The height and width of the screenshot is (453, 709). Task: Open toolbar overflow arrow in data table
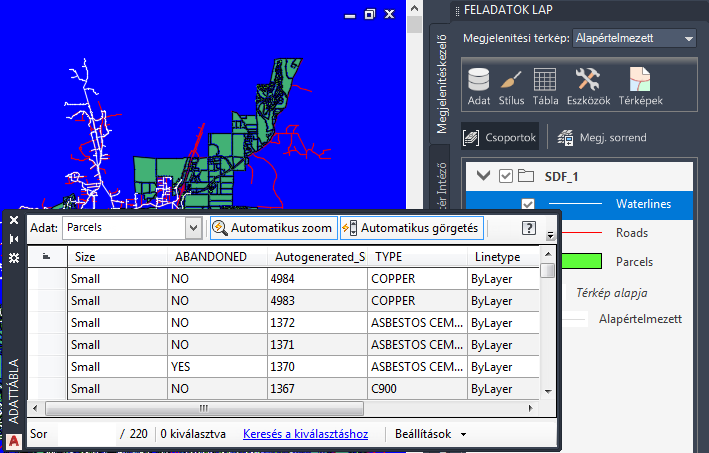tap(550, 235)
